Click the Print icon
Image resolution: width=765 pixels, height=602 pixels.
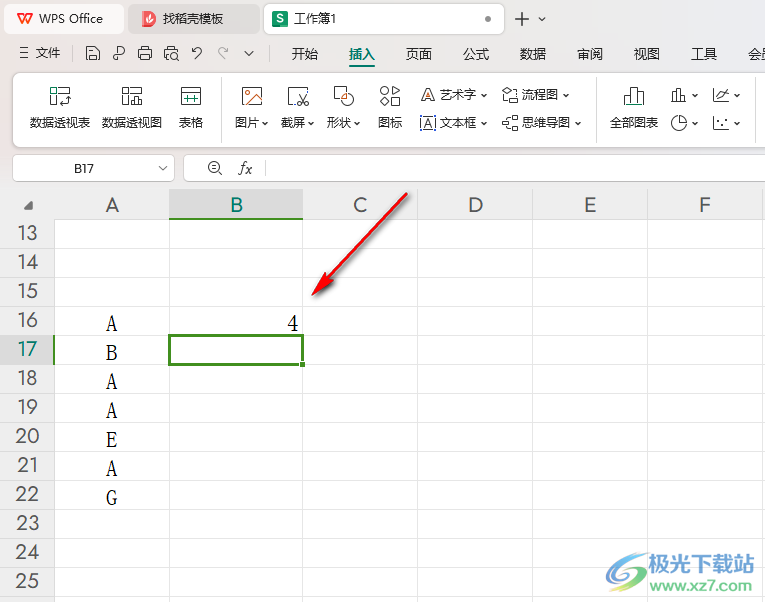pos(145,53)
